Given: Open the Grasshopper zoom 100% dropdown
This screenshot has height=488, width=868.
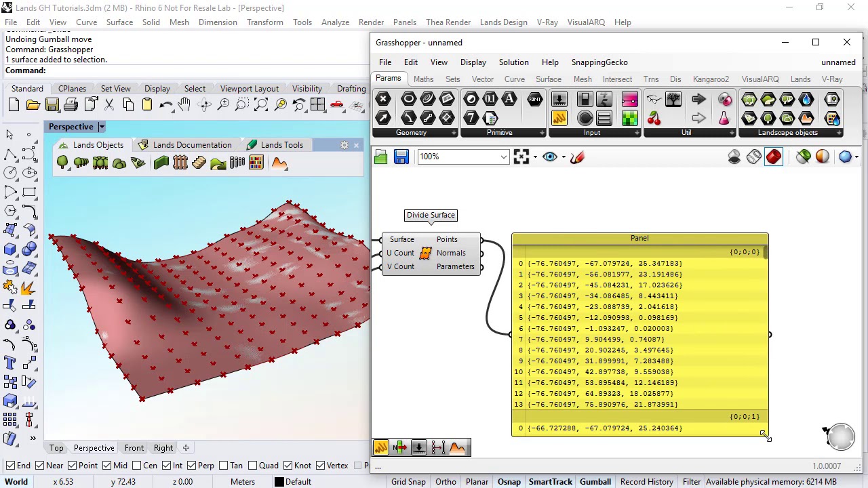Looking at the screenshot, I should pos(503,157).
